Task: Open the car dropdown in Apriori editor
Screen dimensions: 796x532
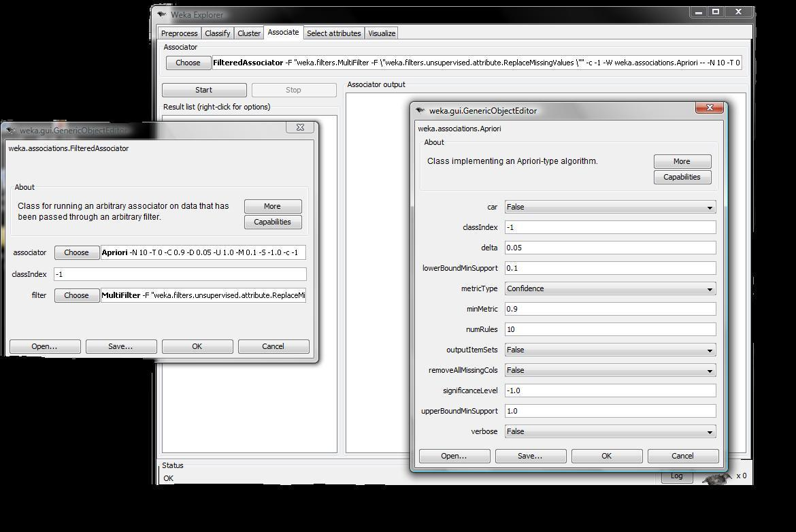Action: coord(610,207)
